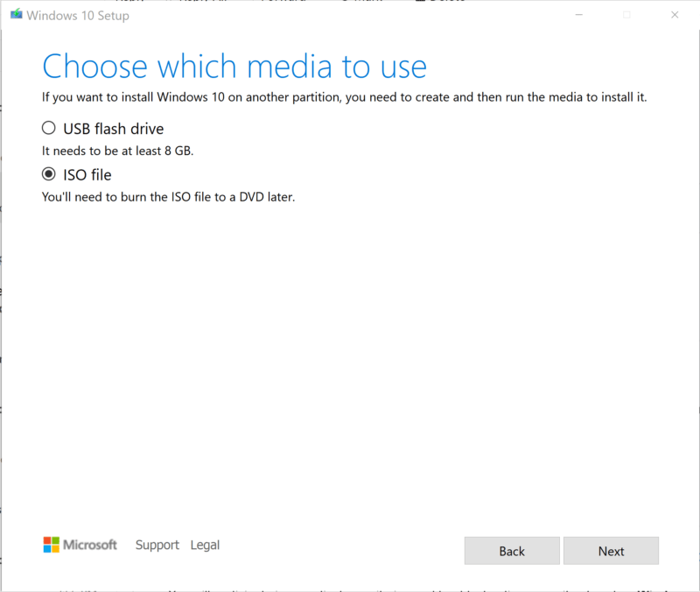
Task: Close the Windows 10 Setup window
Action: click(675, 15)
